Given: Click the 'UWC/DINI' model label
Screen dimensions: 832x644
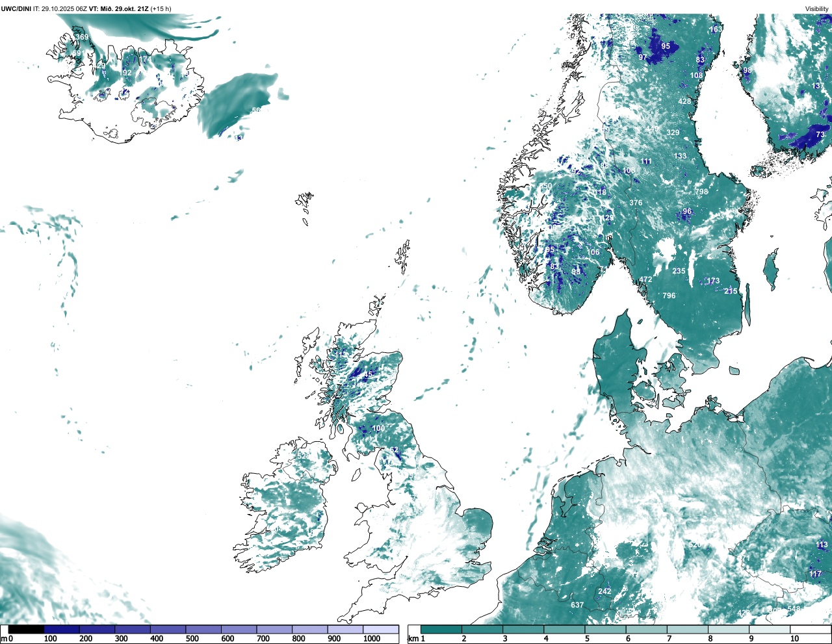Looking at the screenshot, I should click(16, 8).
